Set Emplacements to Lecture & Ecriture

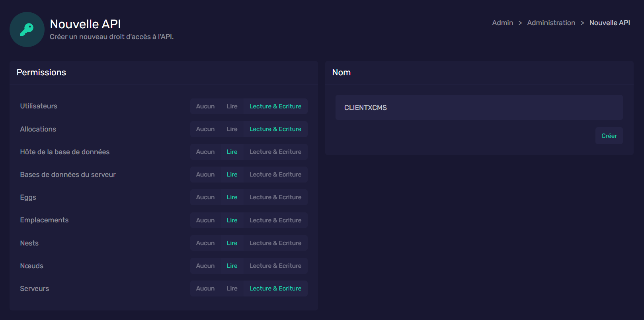(x=275, y=220)
